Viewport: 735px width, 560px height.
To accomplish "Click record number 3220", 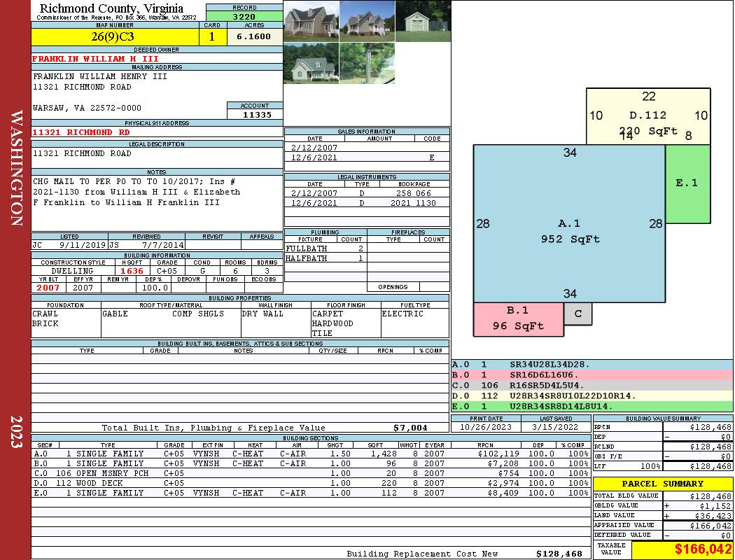I will 244,16.
